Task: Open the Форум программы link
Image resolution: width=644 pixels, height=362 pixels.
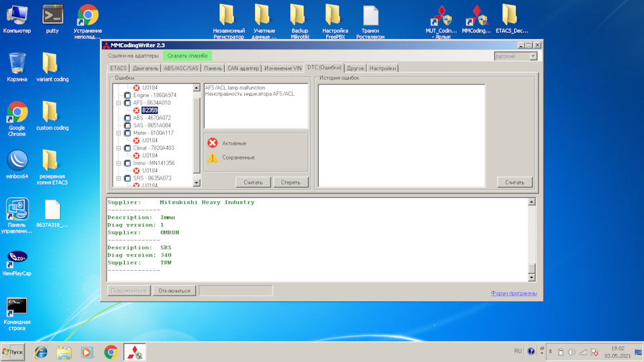Action: pyautogui.click(x=514, y=293)
